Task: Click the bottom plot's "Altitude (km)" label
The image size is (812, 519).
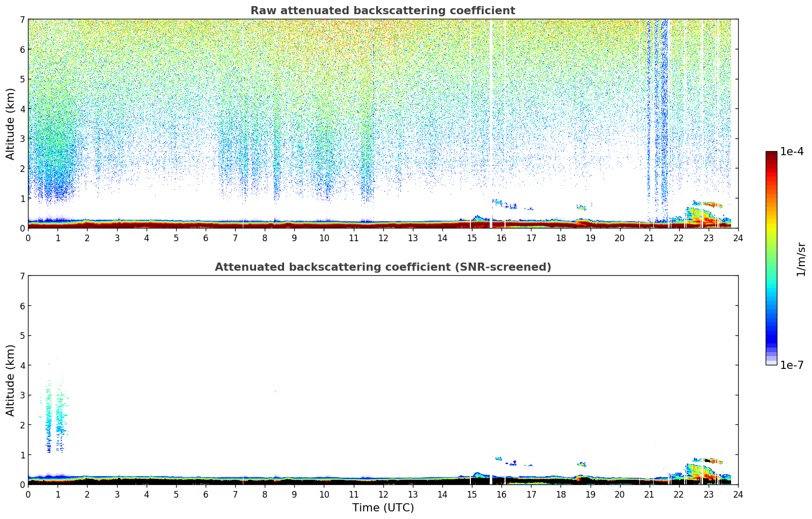Action: pos(11,380)
